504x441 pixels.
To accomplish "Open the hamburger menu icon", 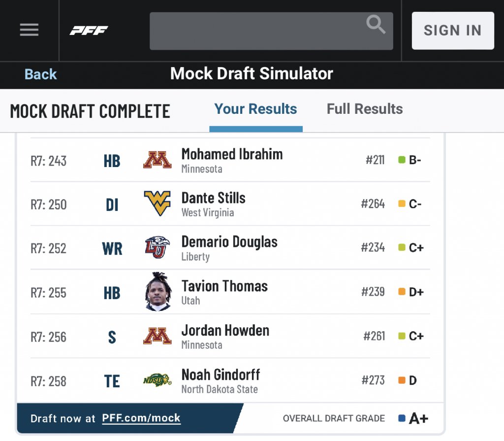I will [29, 30].
